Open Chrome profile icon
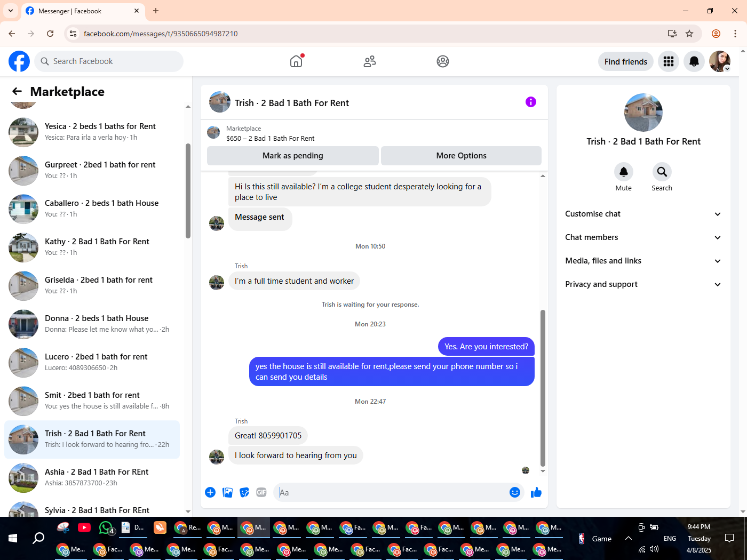747x560 pixels. [x=716, y=34]
